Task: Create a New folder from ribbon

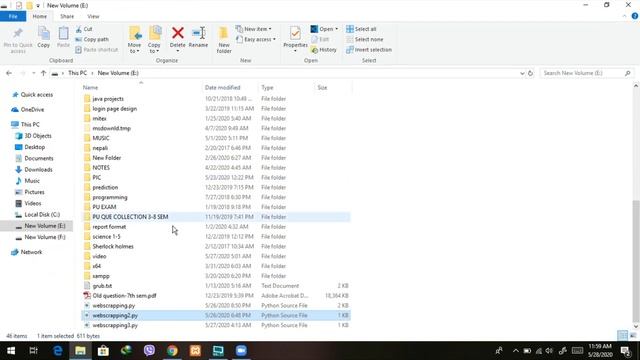Action: [x=224, y=40]
